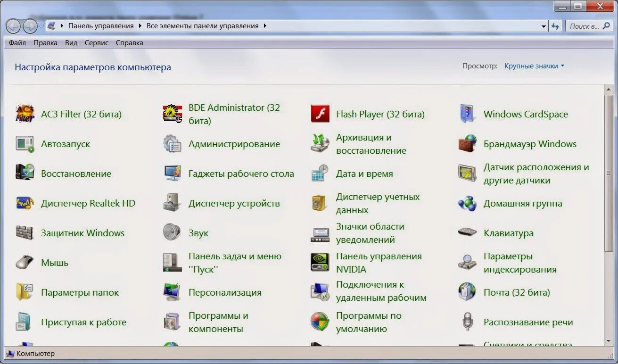Open the Распознавание речи microphone icon

467,322
